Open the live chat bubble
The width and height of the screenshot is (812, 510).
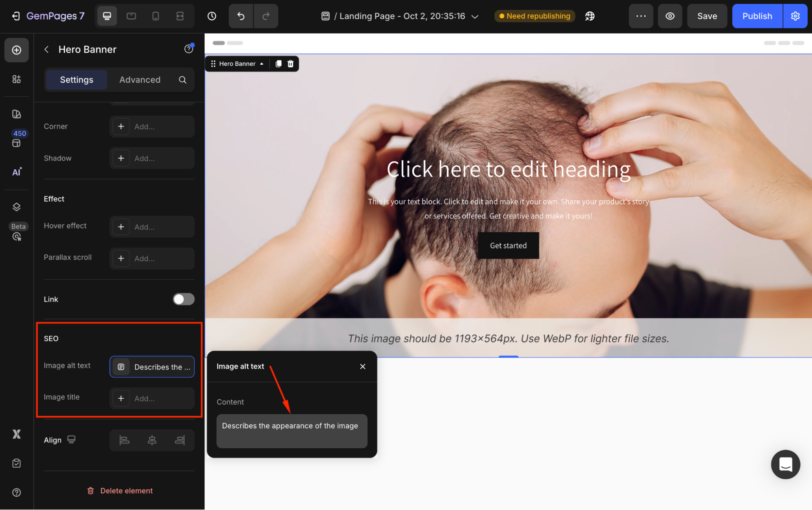(x=785, y=464)
